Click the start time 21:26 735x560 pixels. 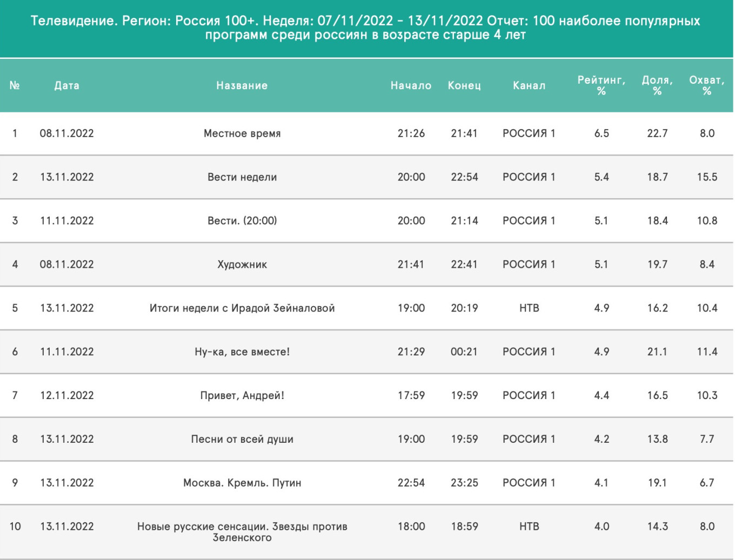coord(411,133)
